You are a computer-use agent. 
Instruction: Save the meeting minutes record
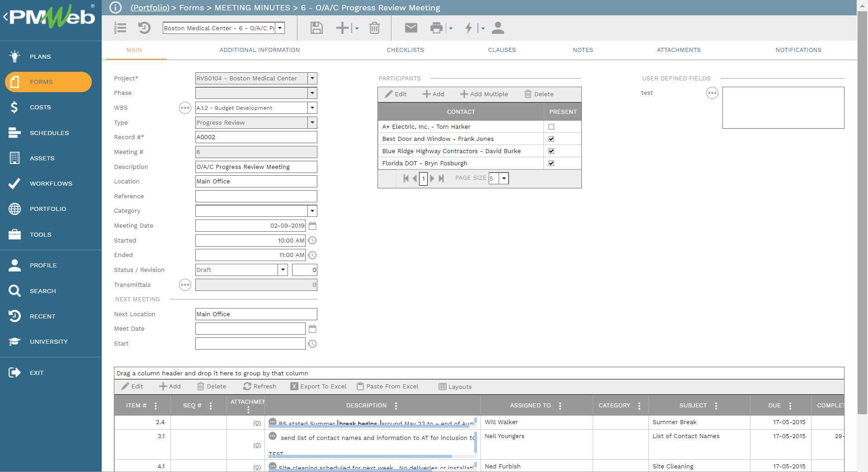(x=316, y=28)
